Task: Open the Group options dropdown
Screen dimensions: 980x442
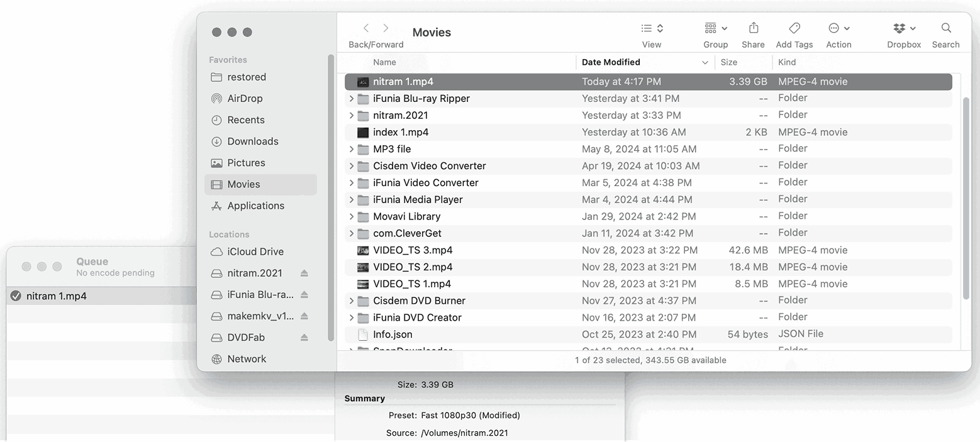Action: (715, 28)
